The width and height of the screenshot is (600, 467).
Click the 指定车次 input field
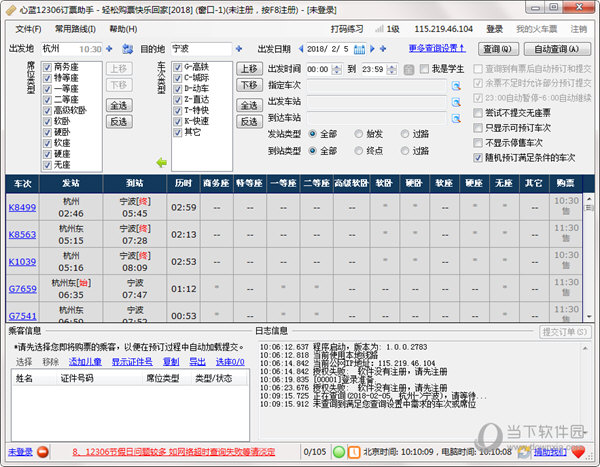(x=377, y=86)
